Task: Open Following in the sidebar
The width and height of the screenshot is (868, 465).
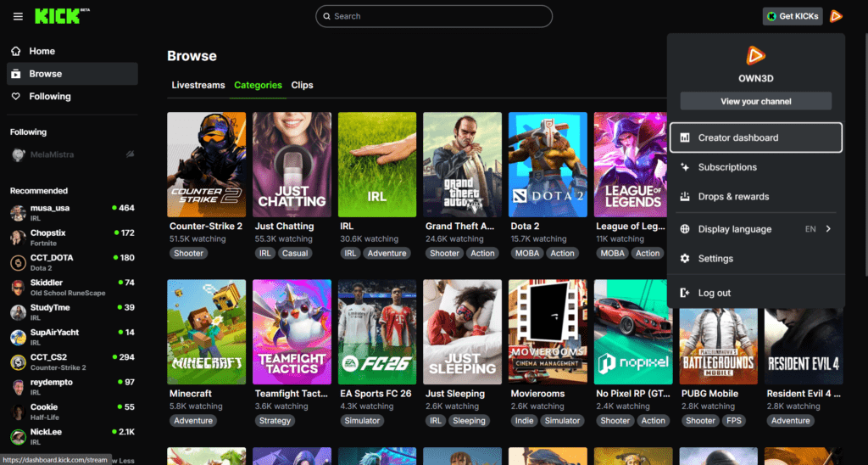Action: 50,97
